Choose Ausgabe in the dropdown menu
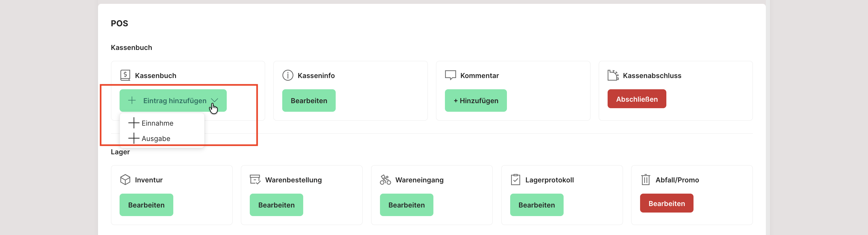This screenshot has width=868, height=235. (x=156, y=139)
